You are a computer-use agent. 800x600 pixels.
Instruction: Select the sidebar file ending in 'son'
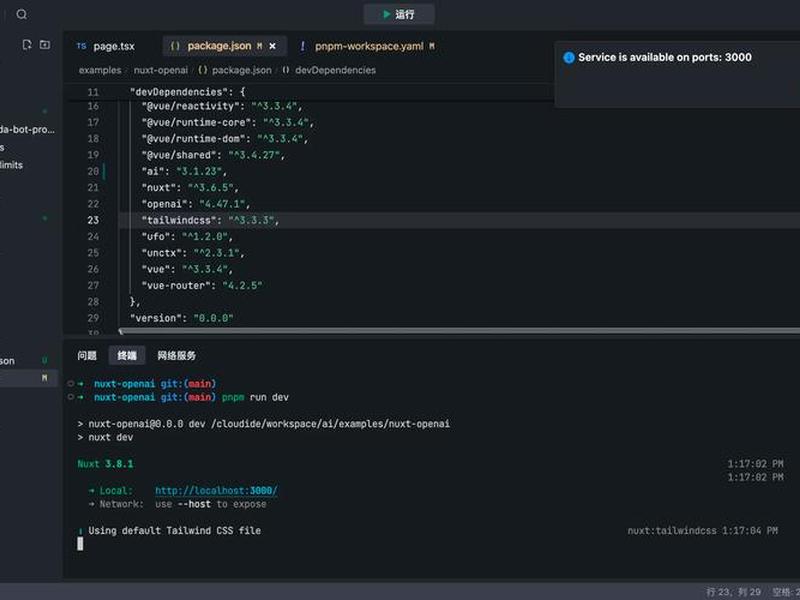click(x=28, y=361)
